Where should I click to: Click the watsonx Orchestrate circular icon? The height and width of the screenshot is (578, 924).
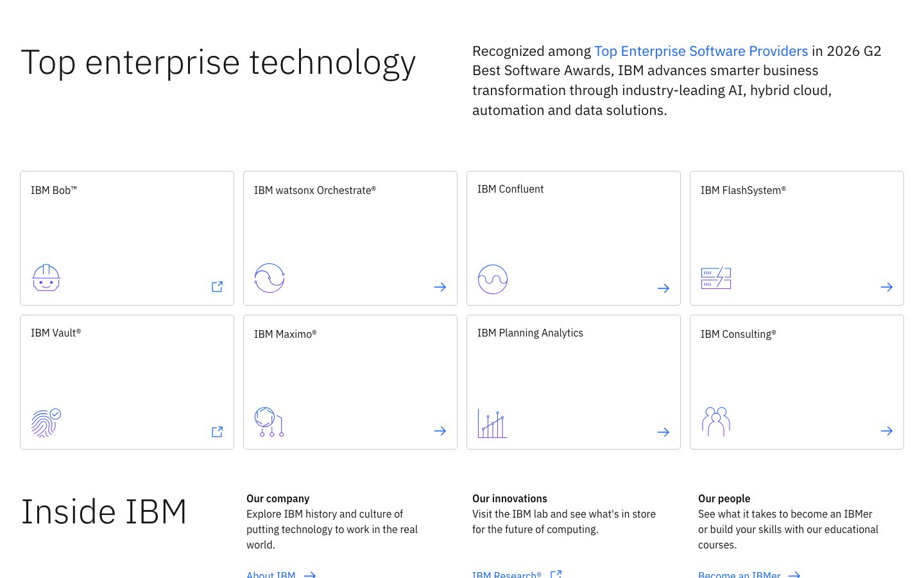pyautogui.click(x=269, y=278)
